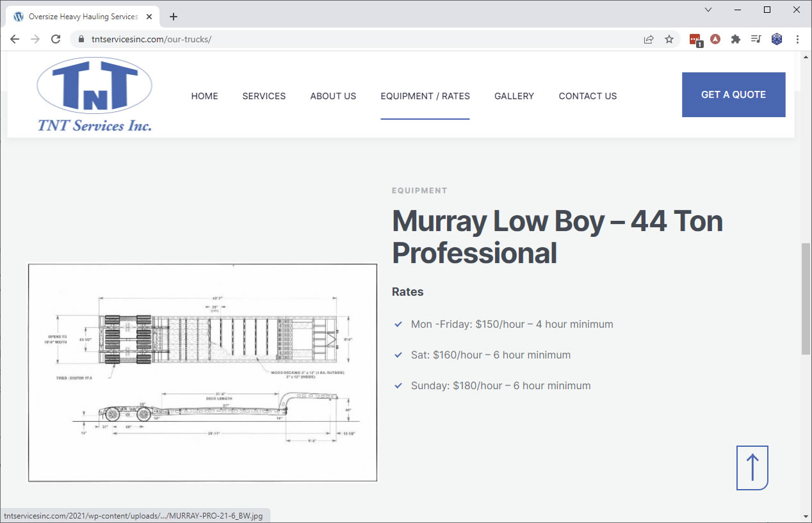Click the scroll-to-top arrow button
This screenshot has width=812, height=523.
click(x=752, y=468)
